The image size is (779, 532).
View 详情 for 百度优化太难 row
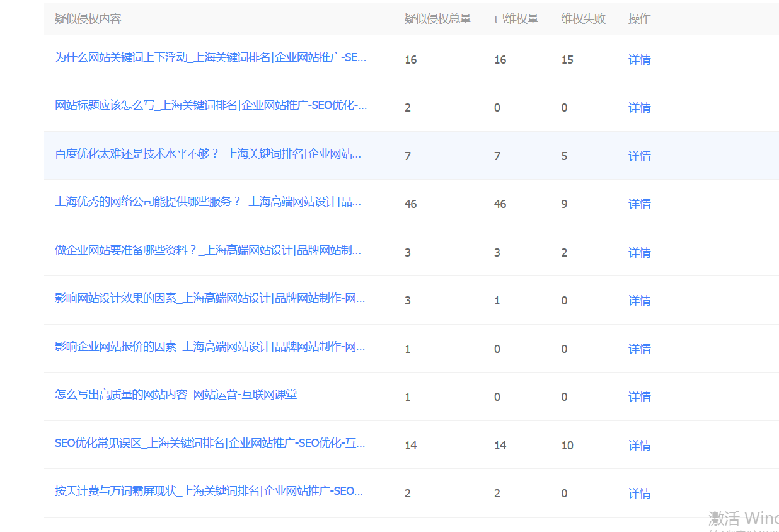point(639,156)
